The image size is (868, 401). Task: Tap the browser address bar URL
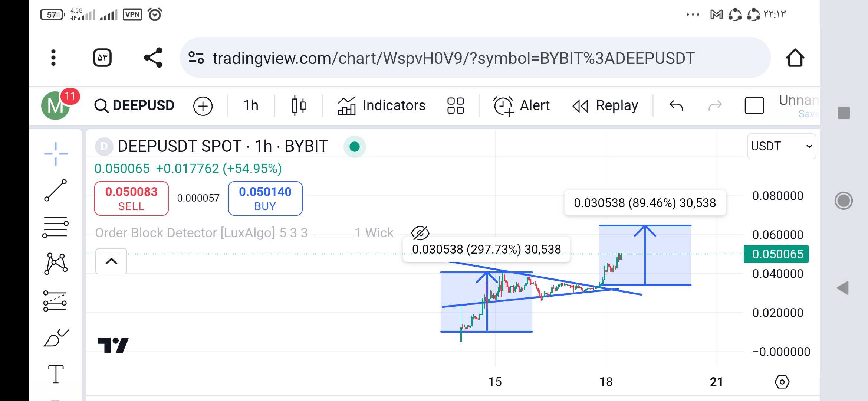(453, 58)
